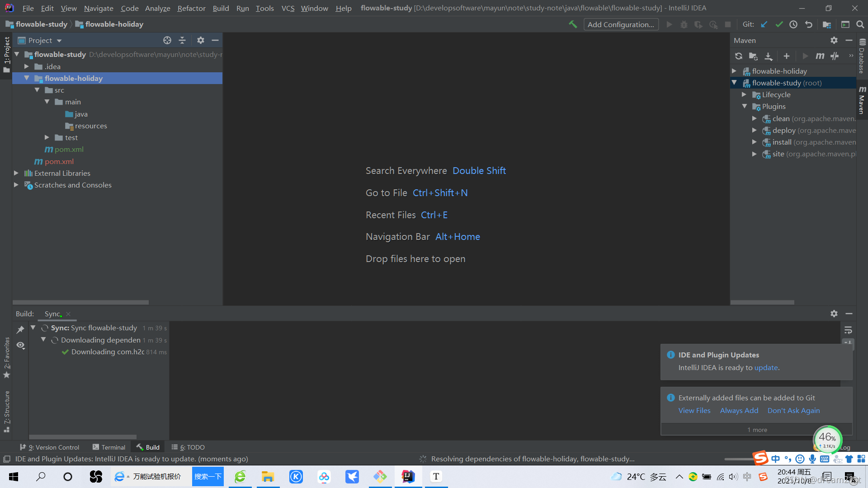This screenshot has height=488, width=868.
Task: Reimport all Maven projects
Action: (x=739, y=56)
